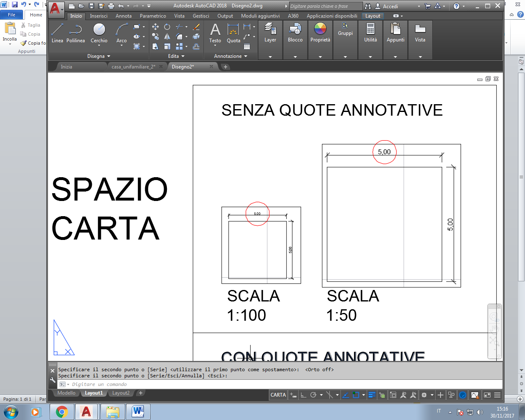
Task: Select the Polilinea tool
Action: 75,33
